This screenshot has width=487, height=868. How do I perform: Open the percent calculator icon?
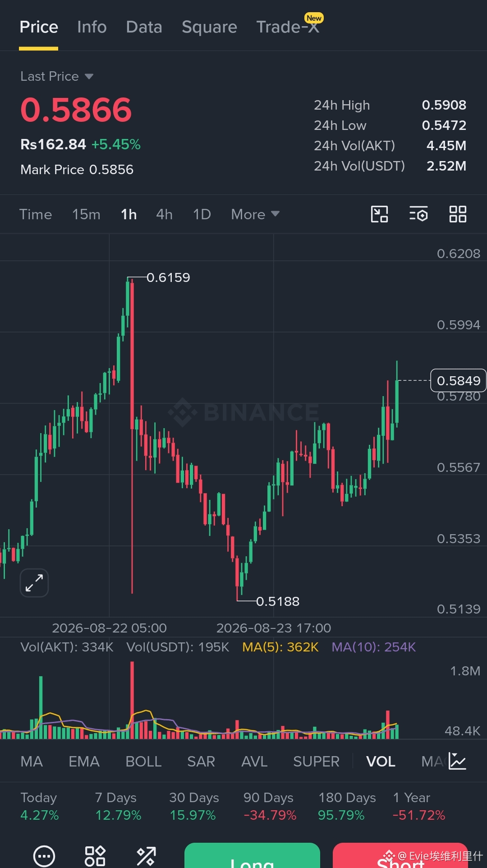tap(146, 856)
